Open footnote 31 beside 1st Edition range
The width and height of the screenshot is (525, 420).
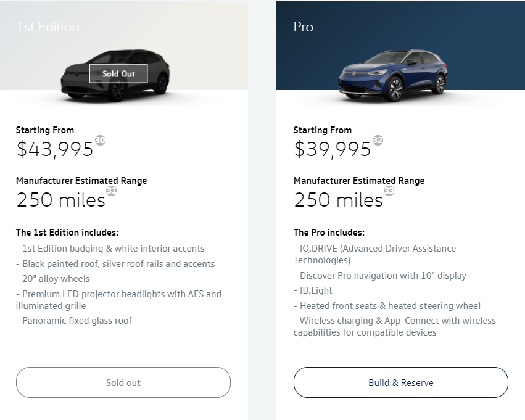tap(111, 191)
